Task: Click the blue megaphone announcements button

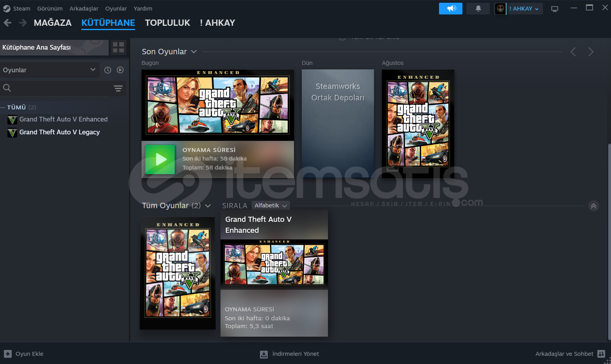Action: [x=451, y=9]
